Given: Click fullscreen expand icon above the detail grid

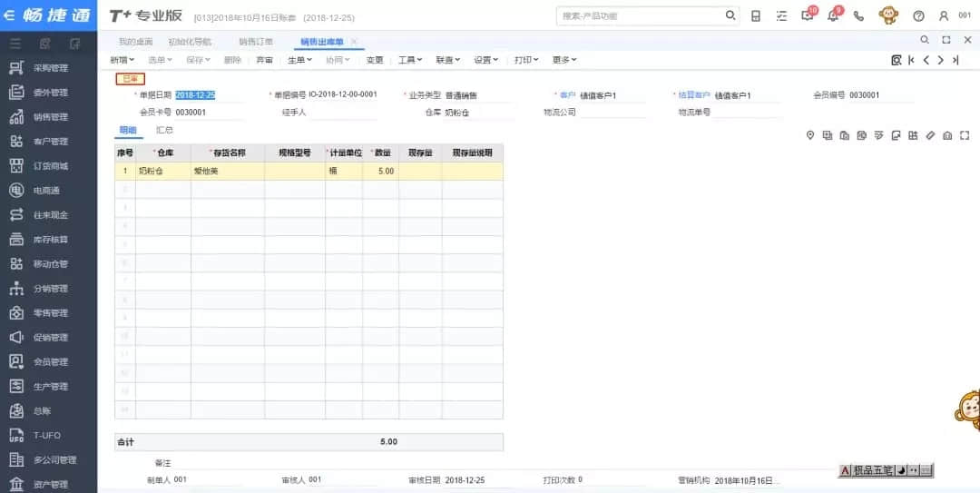Looking at the screenshot, I should (965, 135).
